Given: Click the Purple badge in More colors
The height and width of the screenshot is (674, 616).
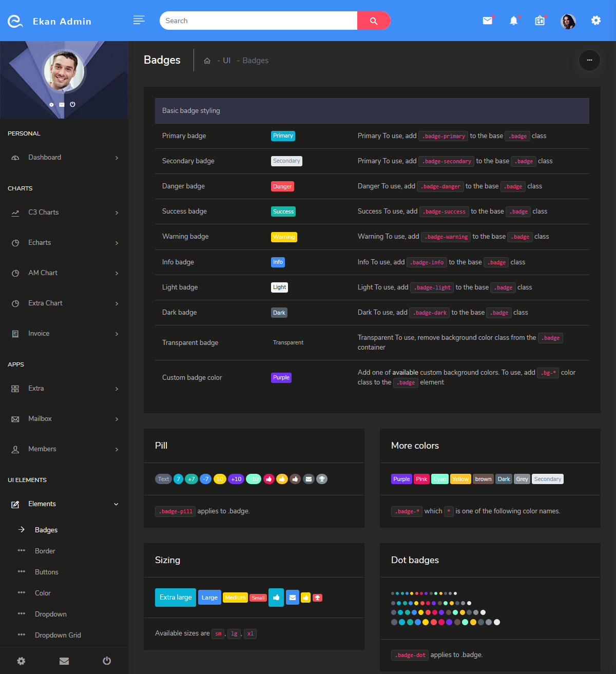Looking at the screenshot, I should coord(401,478).
